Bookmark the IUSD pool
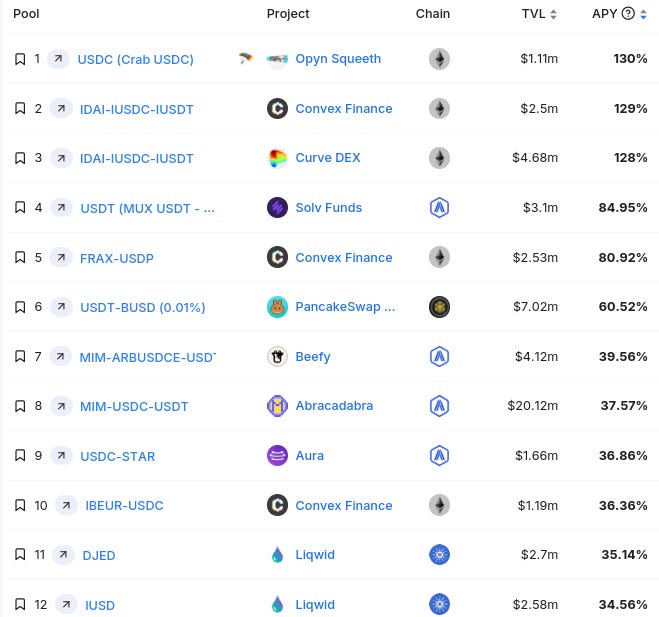 (x=20, y=604)
